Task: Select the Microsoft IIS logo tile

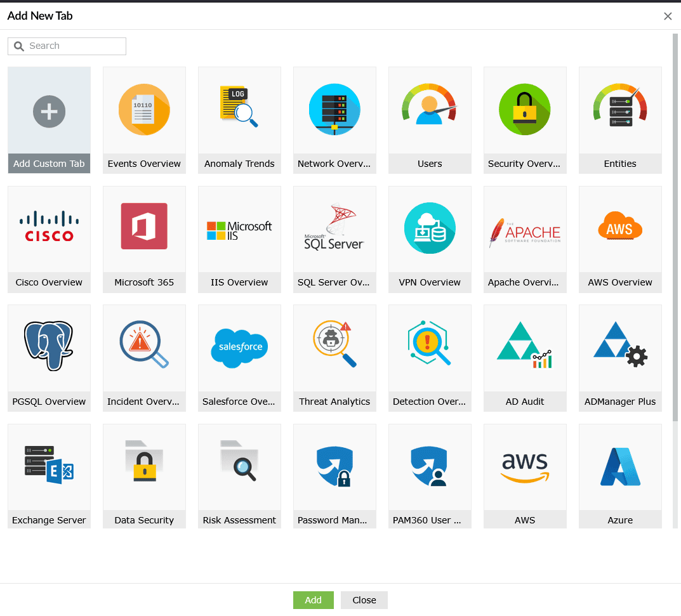Action: (x=239, y=230)
